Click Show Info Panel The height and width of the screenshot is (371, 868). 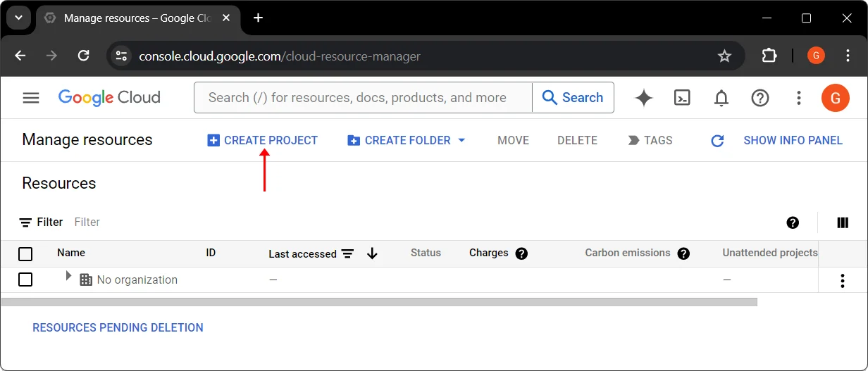(x=793, y=141)
